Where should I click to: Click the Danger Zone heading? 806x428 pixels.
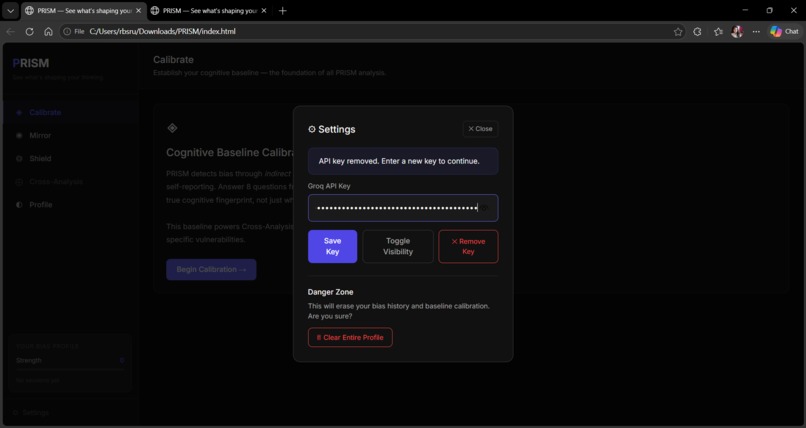tap(331, 292)
